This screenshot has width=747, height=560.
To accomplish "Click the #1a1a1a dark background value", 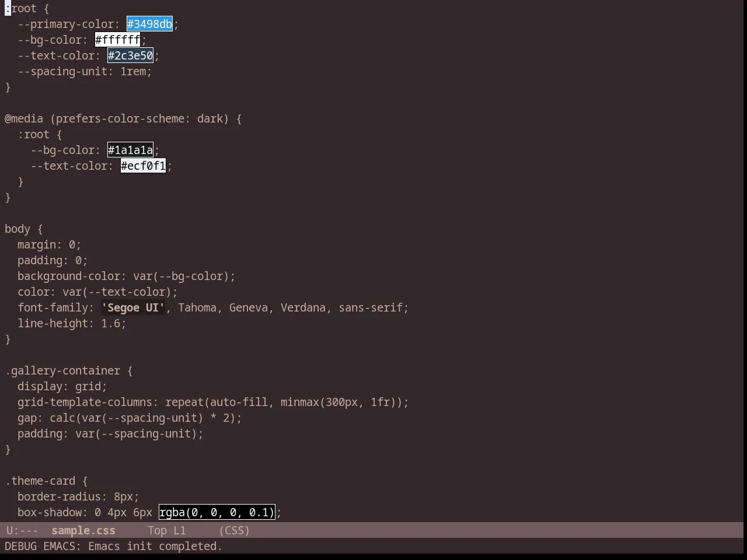I will point(131,150).
